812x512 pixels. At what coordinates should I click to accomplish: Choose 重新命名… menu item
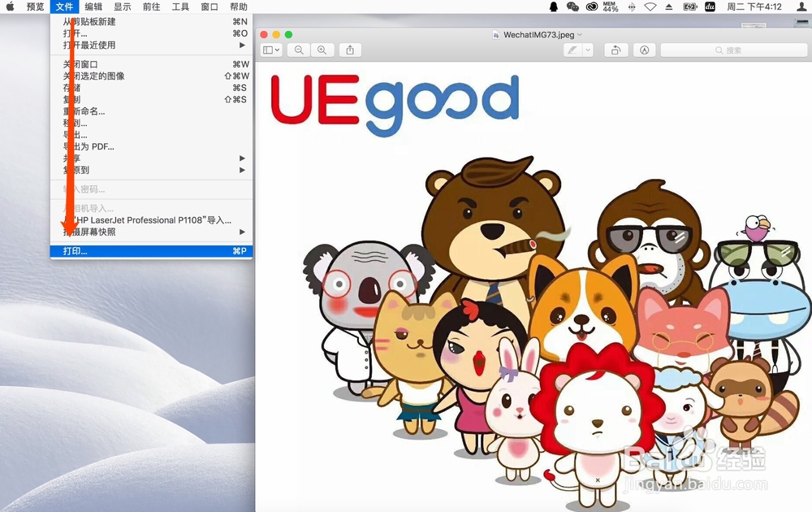[151, 111]
